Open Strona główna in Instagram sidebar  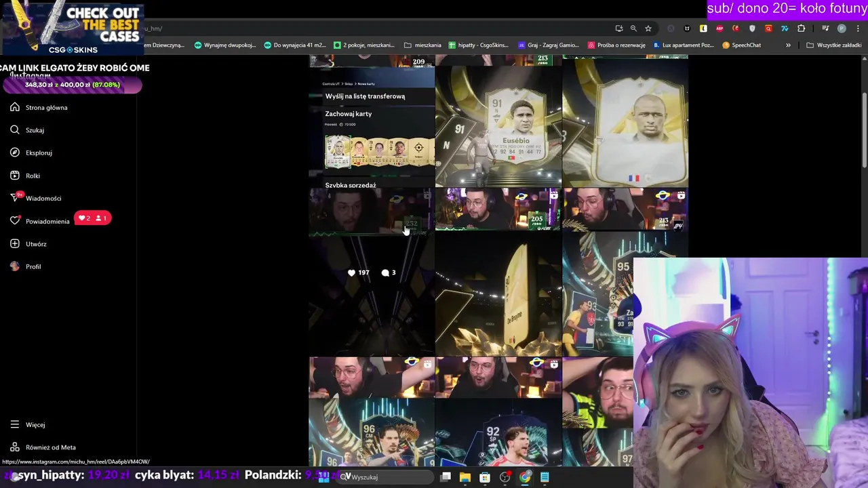pos(39,107)
